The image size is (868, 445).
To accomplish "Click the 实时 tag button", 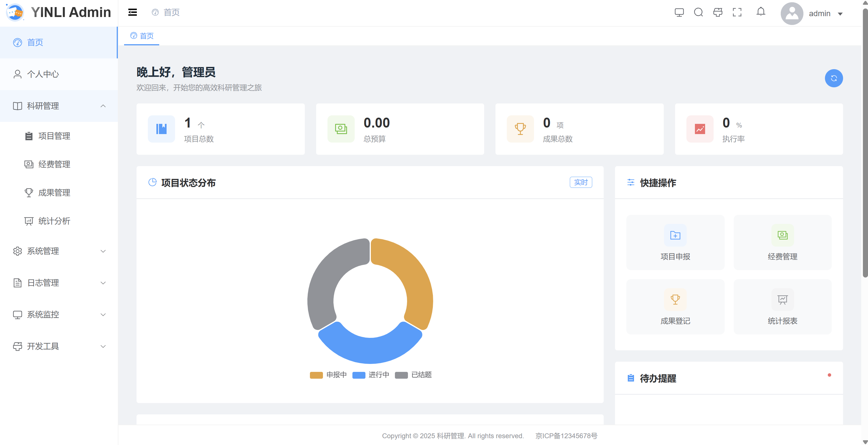I will 580,182.
